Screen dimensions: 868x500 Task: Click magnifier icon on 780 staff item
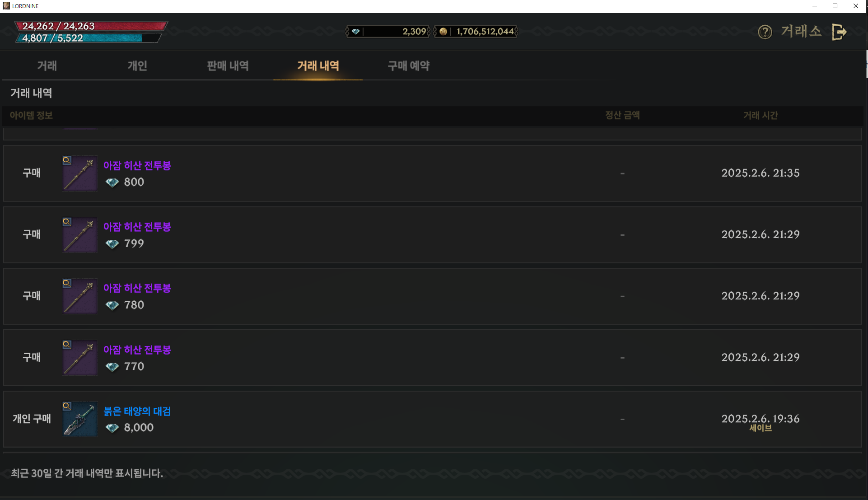tap(67, 283)
